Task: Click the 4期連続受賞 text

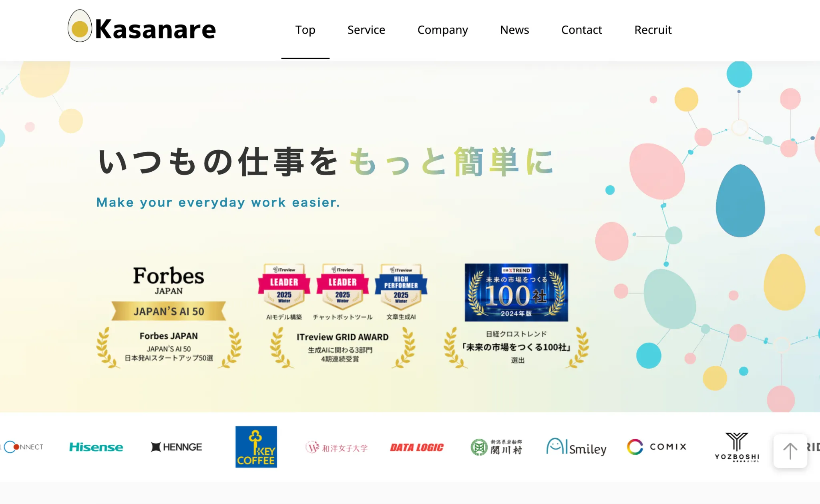Action: pos(340,359)
